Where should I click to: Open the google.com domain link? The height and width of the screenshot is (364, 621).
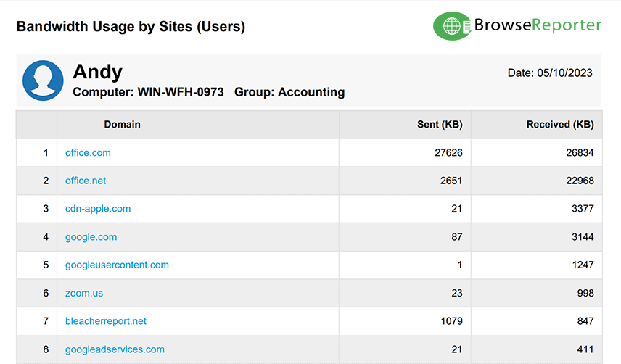coord(91,237)
